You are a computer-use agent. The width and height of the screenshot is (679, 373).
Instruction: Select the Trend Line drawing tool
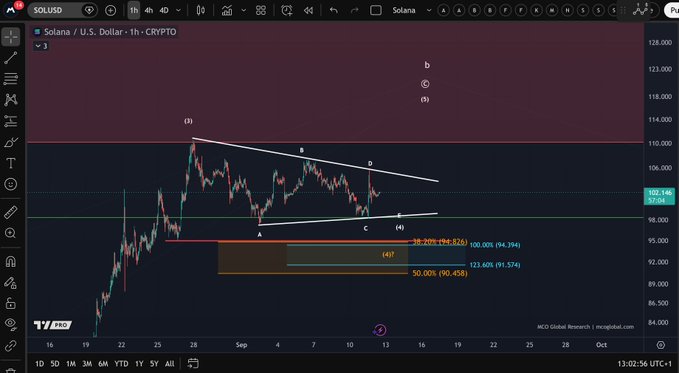(x=11, y=58)
